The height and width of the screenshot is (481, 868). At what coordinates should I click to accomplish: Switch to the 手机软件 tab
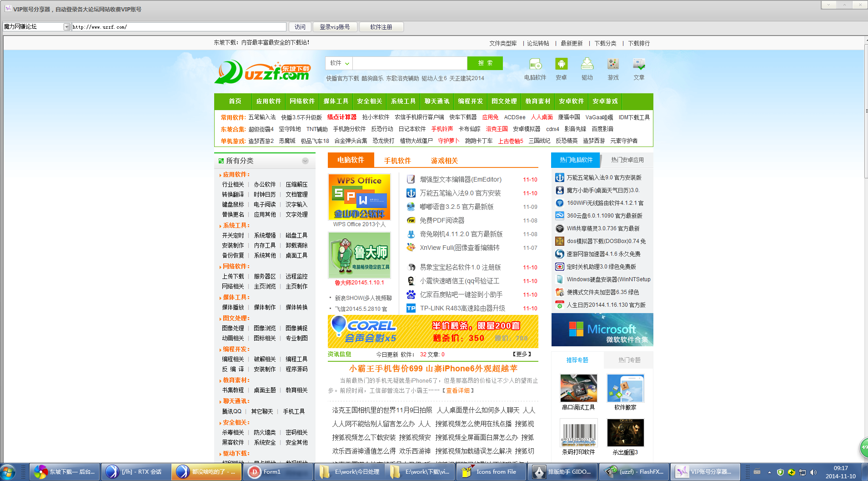(x=397, y=160)
